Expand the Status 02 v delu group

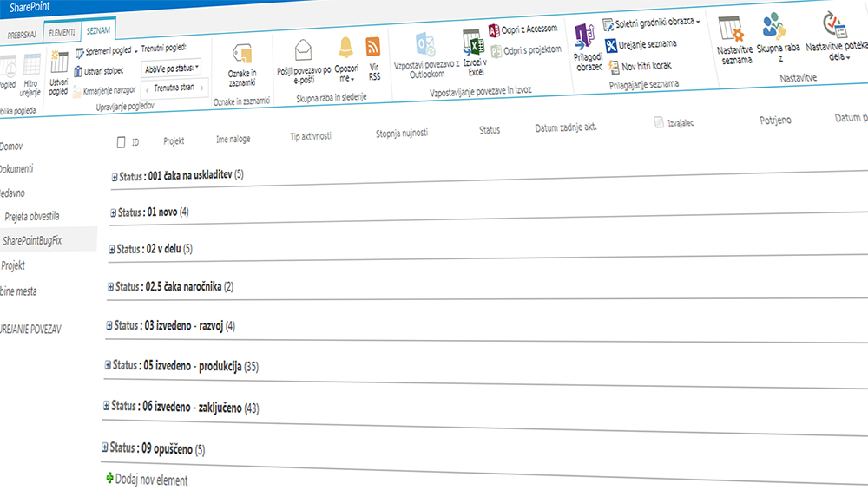tap(111, 249)
